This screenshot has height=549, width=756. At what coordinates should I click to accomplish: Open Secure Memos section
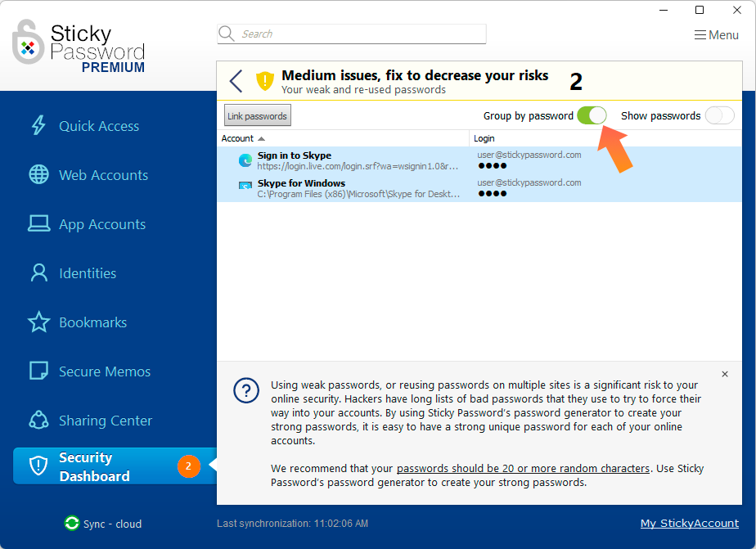(105, 371)
